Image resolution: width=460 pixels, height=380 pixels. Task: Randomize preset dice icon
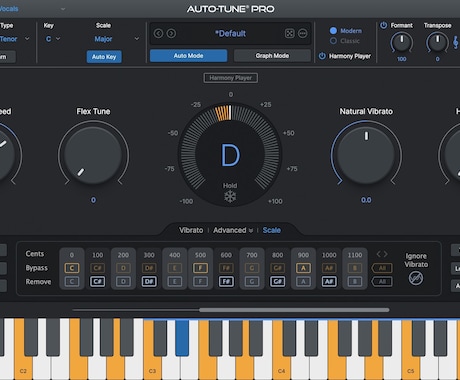290,33
